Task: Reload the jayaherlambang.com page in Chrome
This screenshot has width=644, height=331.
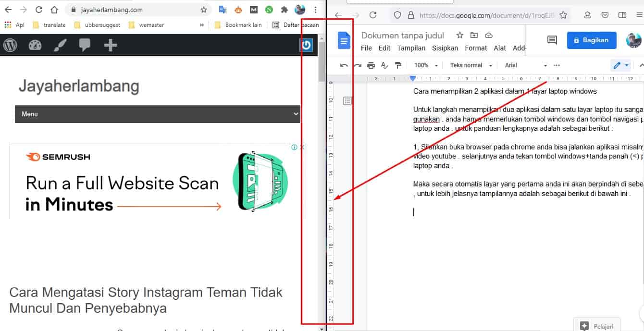Action: pyautogui.click(x=39, y=10)
